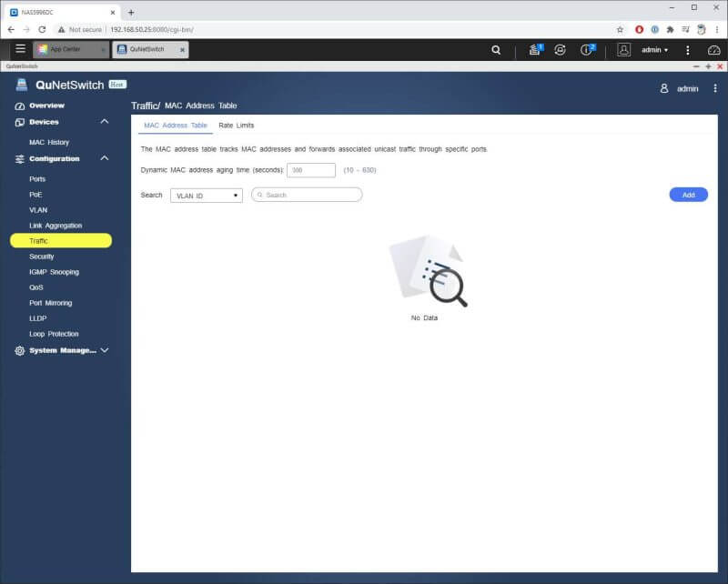Viewport: 728px width, 584px height.
Task: Collapse the Devices section chevron
Action: 105,122
